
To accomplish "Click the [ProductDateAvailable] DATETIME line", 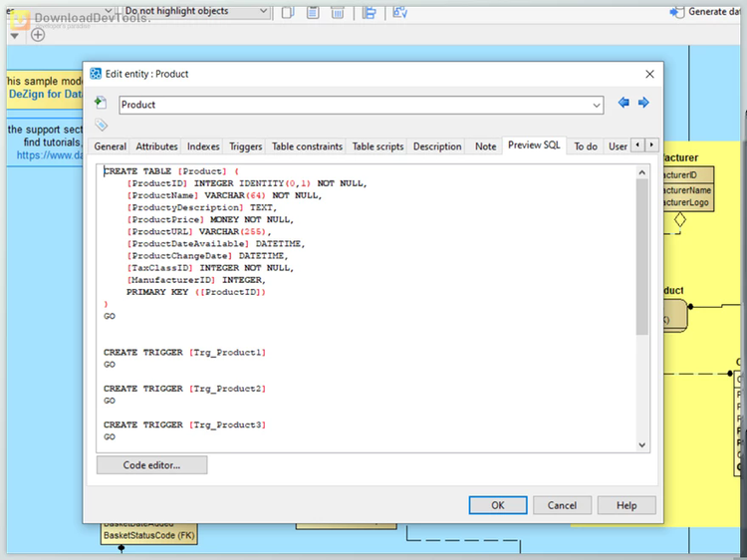I will click(x=215, y=244).
